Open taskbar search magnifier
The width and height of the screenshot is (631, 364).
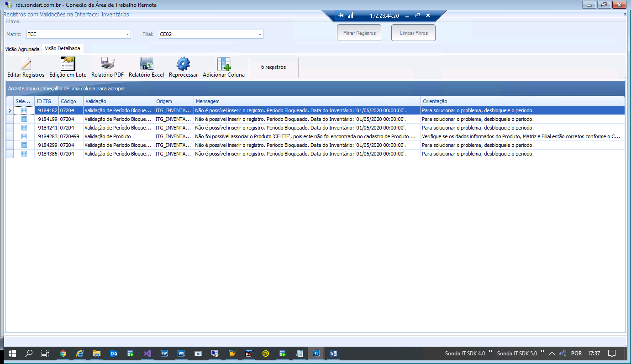(29, 353)
